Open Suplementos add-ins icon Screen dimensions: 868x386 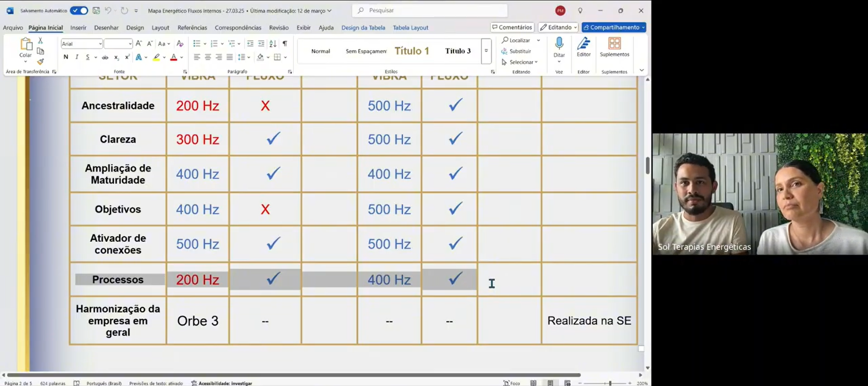click(x=614, y=47)
